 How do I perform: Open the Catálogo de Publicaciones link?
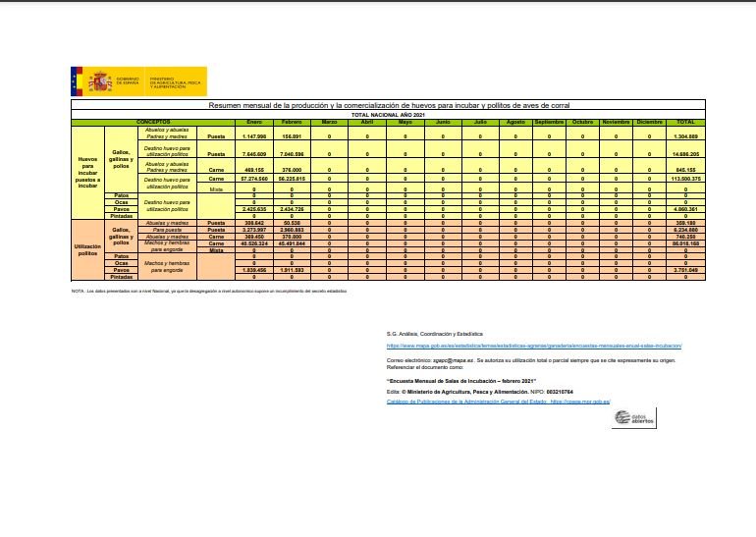[x=498, y=401]
